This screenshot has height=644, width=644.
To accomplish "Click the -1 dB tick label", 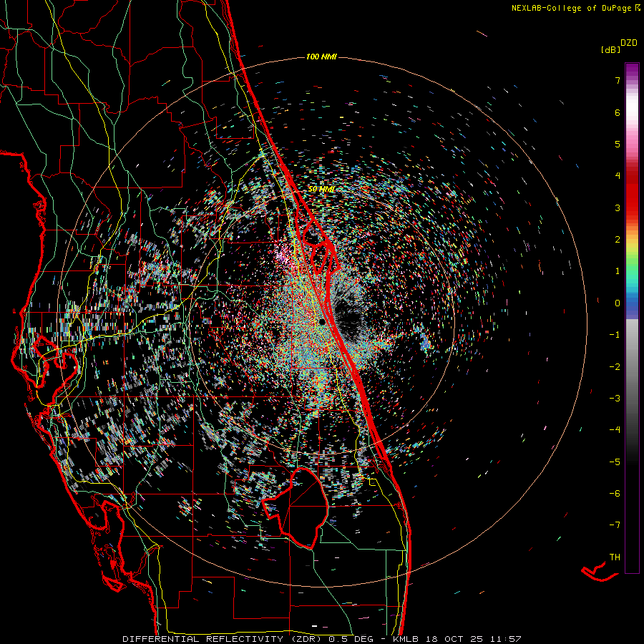I will 615,335.
